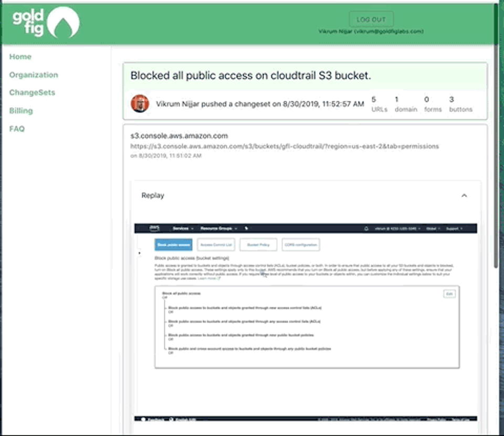Open the Resource Groups dropdown
This screenshot has height=436, width=504.
pyautogui.click(x=219, y=229)
